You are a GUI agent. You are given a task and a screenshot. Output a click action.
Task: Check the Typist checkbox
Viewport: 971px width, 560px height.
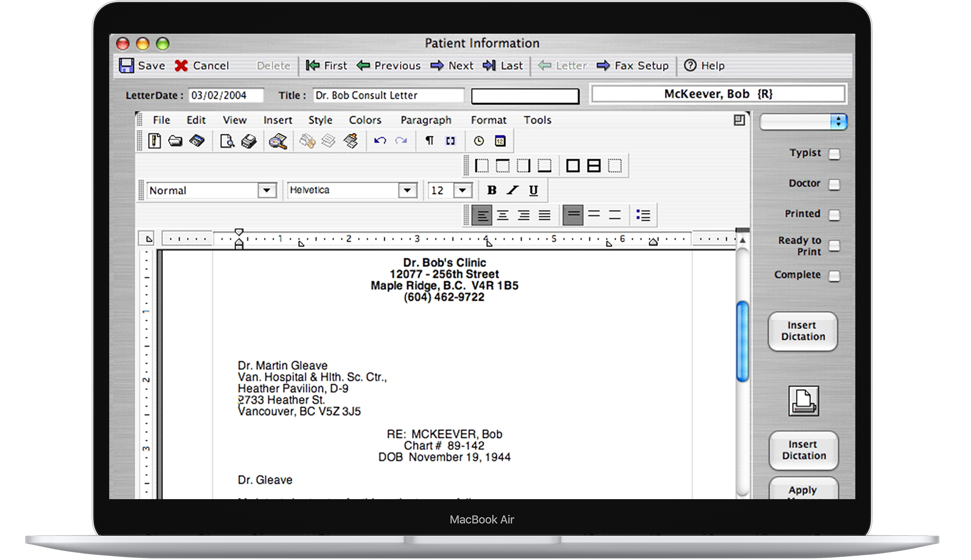[834, 154]
